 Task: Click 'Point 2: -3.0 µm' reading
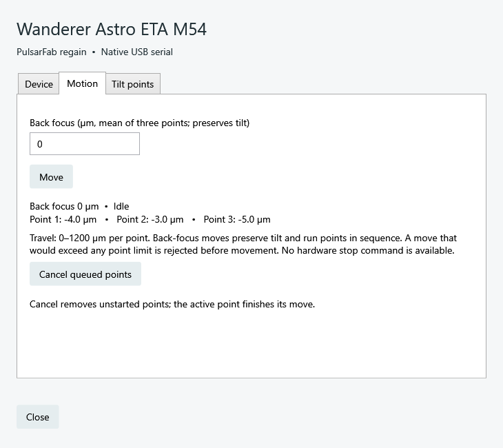[x=150, y=219]
